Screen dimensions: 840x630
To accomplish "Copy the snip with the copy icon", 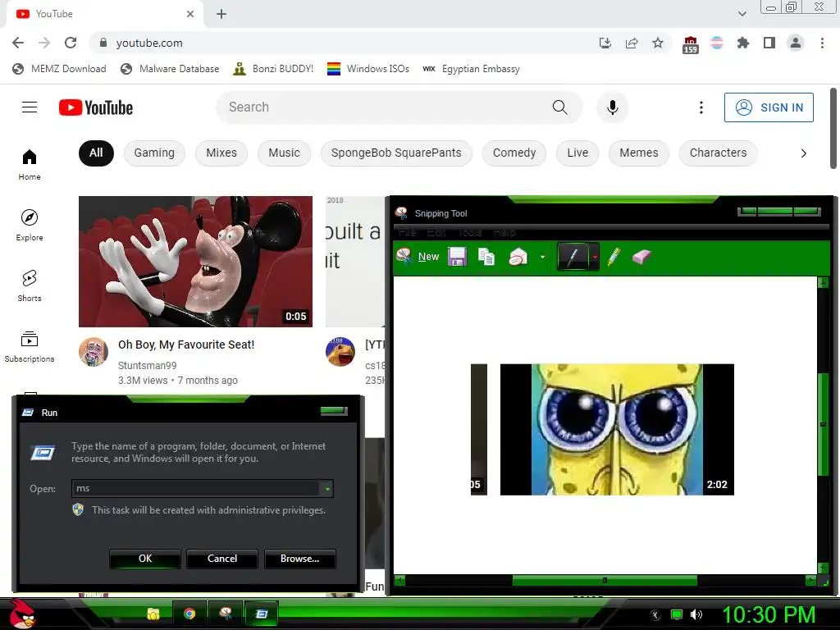I will click(x=486, y=257).
